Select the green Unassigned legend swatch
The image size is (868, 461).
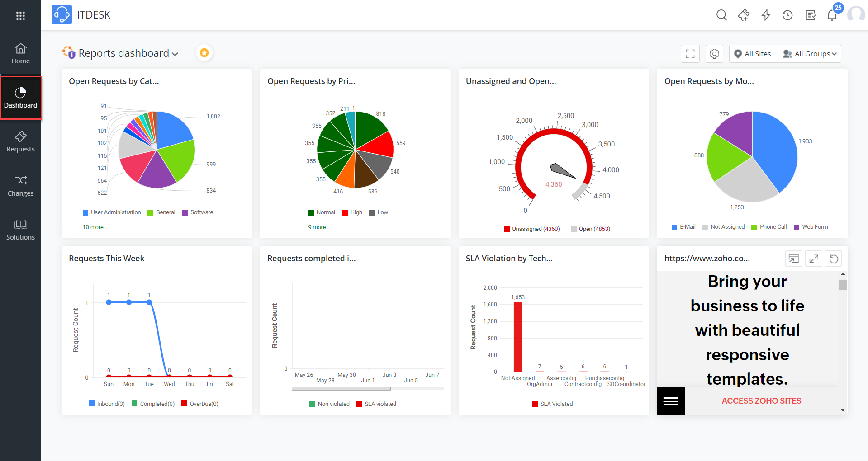click(x=507, y=229)
